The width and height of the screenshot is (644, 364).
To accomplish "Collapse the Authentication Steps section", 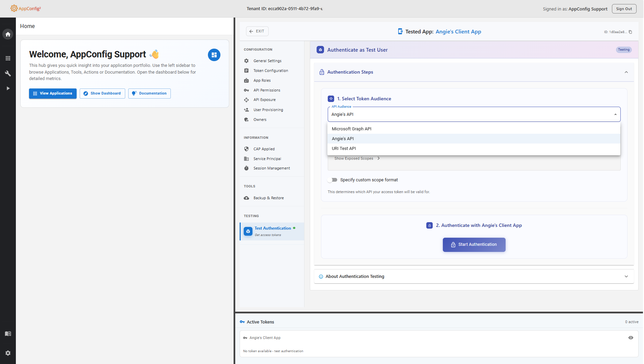I will coord(626,72).
